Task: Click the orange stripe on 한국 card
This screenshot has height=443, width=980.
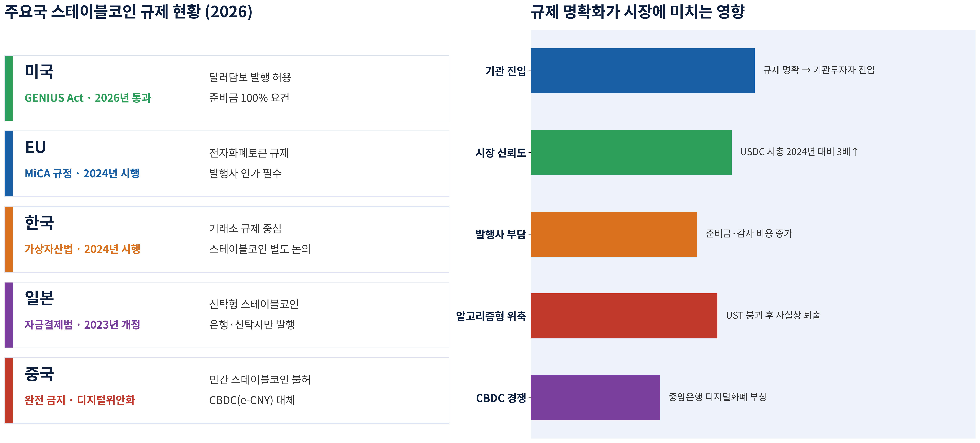Action: [9, 239]
